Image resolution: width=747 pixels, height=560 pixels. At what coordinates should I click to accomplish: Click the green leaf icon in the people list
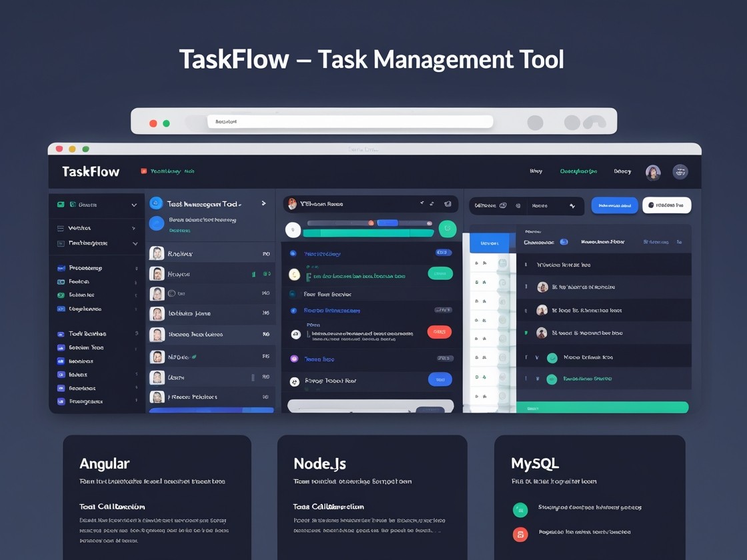pyautogui.click(x=194, y=356)
